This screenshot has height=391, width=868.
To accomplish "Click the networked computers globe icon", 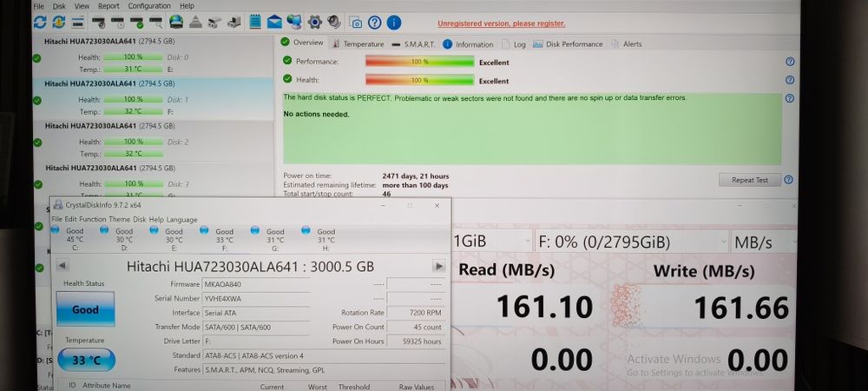I will click(x=294, y=22).
